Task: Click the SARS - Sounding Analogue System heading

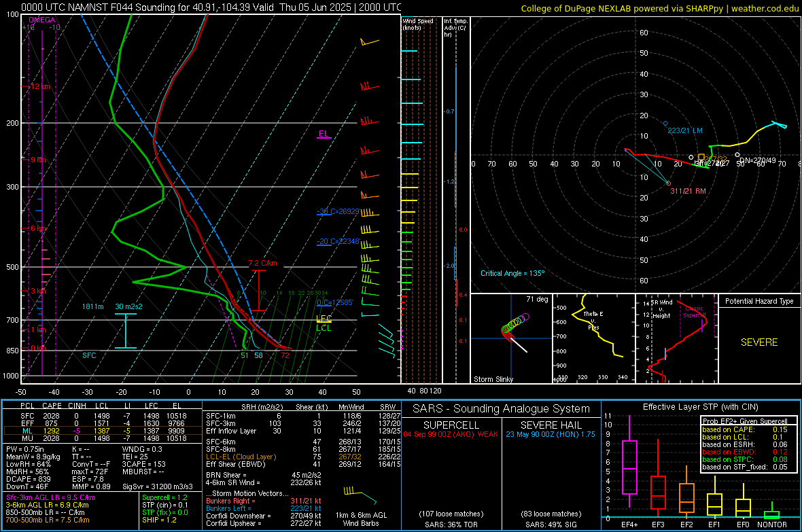Action: [x=502, y=409]
